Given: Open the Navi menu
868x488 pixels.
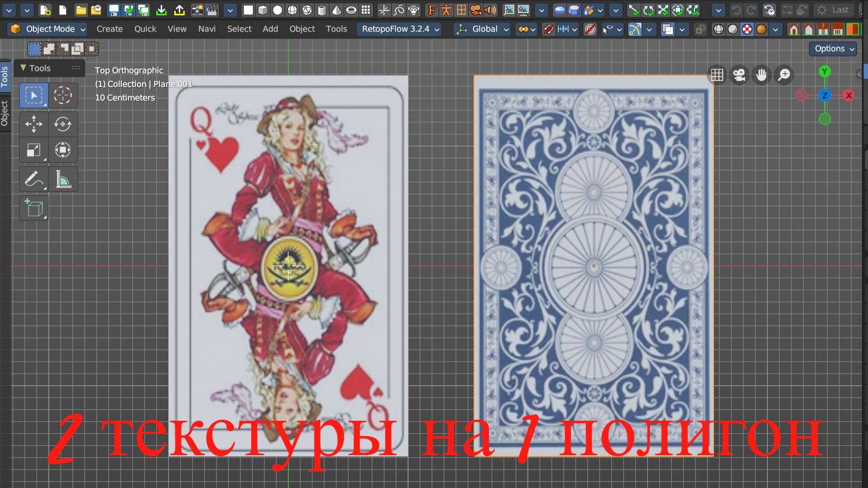Looking at the screenshot, I should 207,29.
